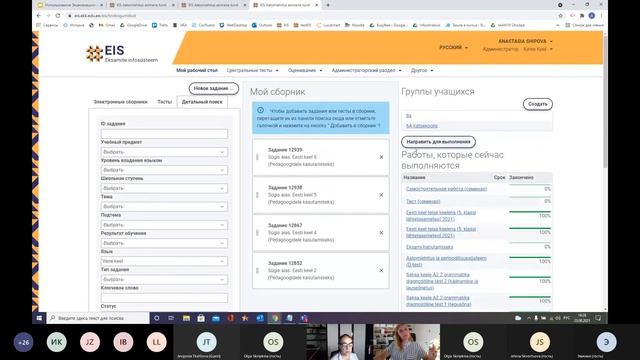Open the Teams icon in the taskbar
This screenshot has height=360, width=640.
click(x=304, y=318)
